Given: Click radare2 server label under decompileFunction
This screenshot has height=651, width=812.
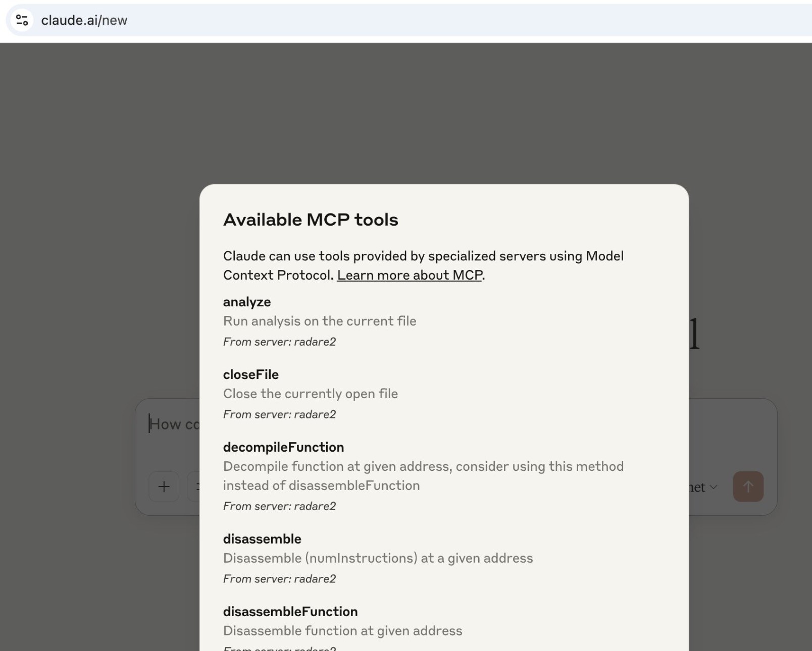Looking at the screenshot, I should (279, 506).
